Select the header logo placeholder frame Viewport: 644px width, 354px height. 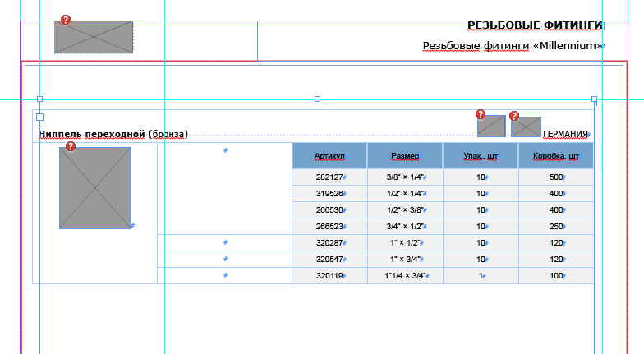94,38
